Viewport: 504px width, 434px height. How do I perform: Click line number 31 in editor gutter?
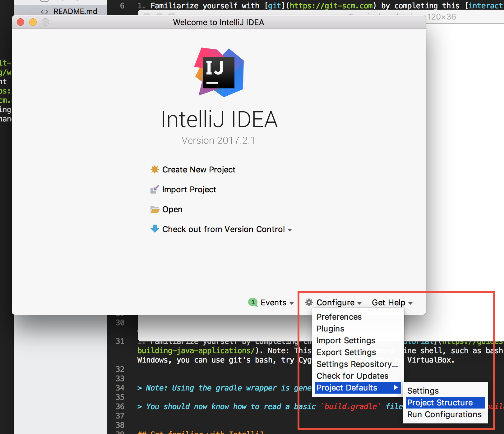click(x=120, y=341)
